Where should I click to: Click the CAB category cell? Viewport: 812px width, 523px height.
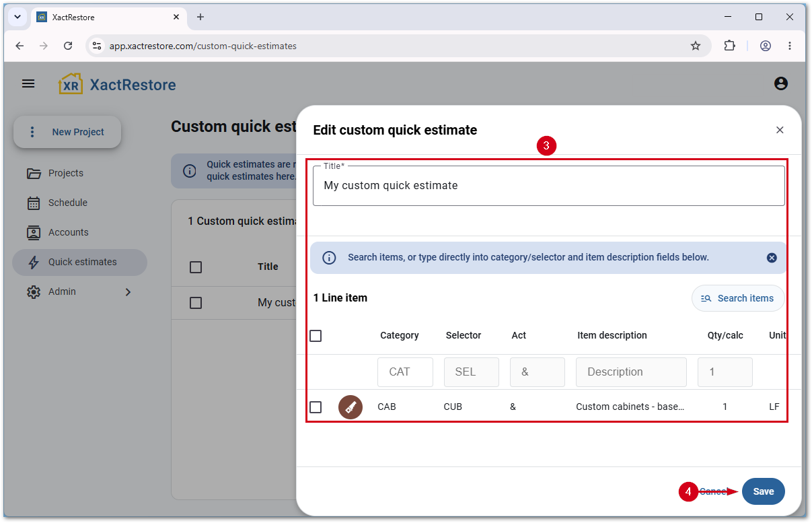tap(387, 407)
